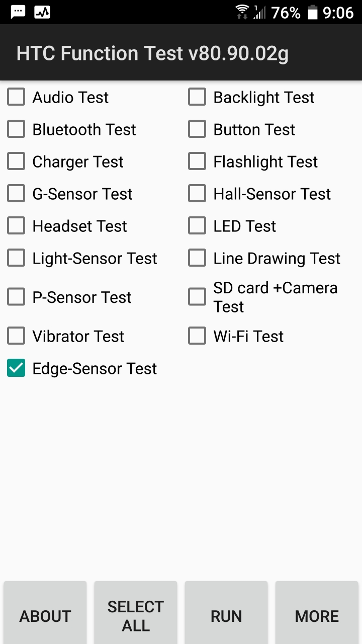The image size is (362, 644).
Task: Select the Bluetooth Test checkbox
Action: pyautogui.click(x=16, y=129)
